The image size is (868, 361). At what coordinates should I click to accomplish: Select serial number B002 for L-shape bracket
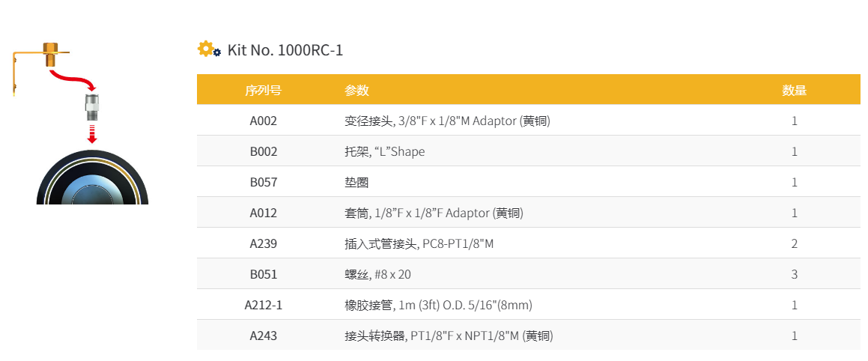click(x=263, y=151)
